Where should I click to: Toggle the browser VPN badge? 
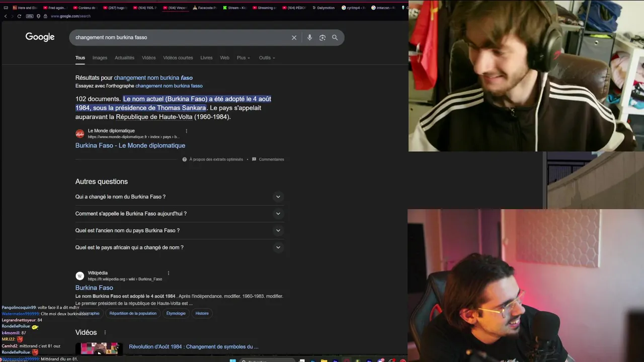point(30,16)
